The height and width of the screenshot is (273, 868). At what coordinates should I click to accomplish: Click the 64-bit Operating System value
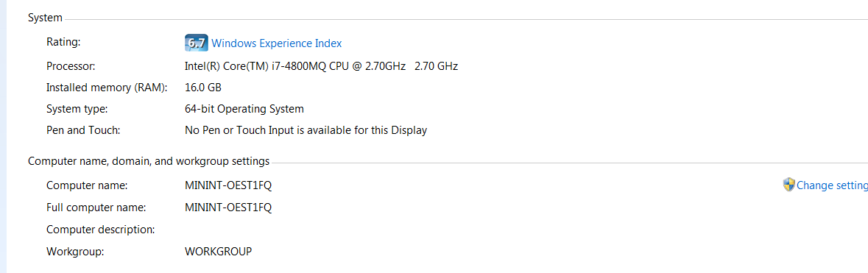[244, 109]
